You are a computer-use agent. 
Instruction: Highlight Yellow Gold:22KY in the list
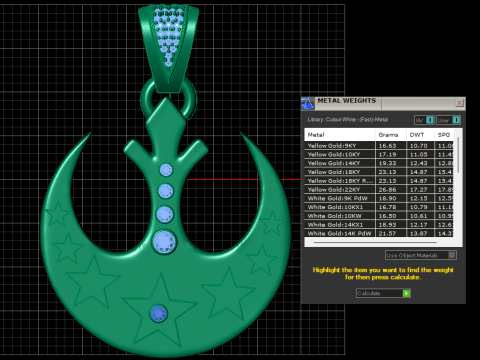(379, 189)
